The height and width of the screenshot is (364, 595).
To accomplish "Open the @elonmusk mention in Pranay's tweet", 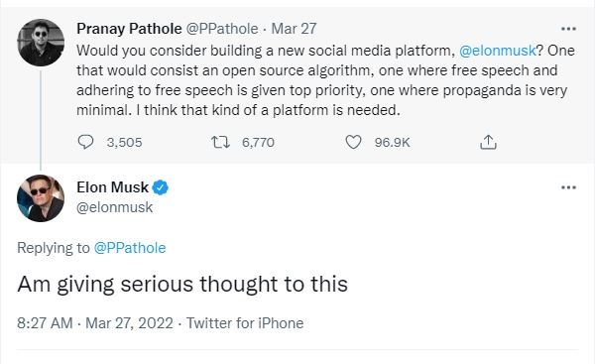I will click(498, 51).
